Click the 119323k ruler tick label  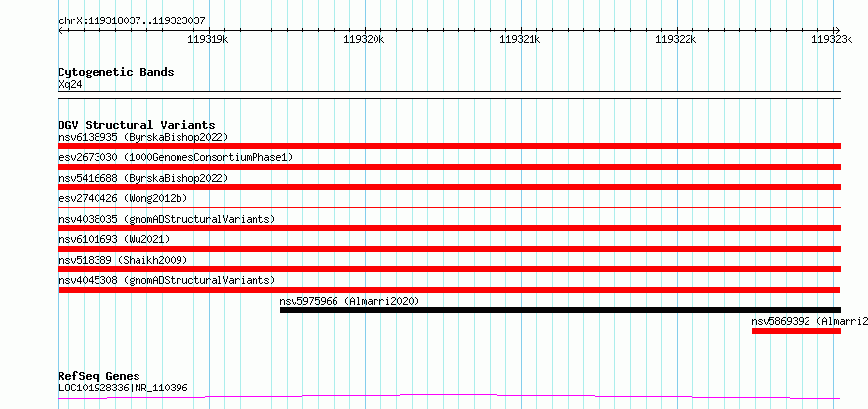832,39
